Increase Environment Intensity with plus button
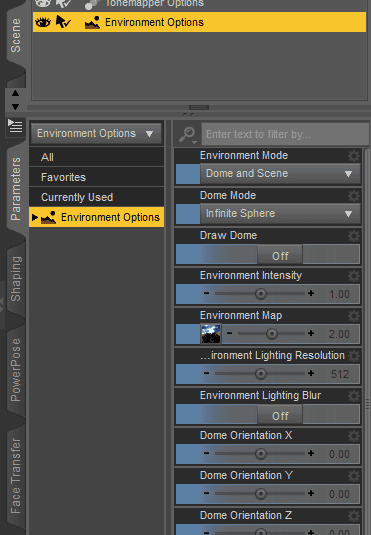The height and width of the screenshot is (535, 371). [x=311, y=293]
